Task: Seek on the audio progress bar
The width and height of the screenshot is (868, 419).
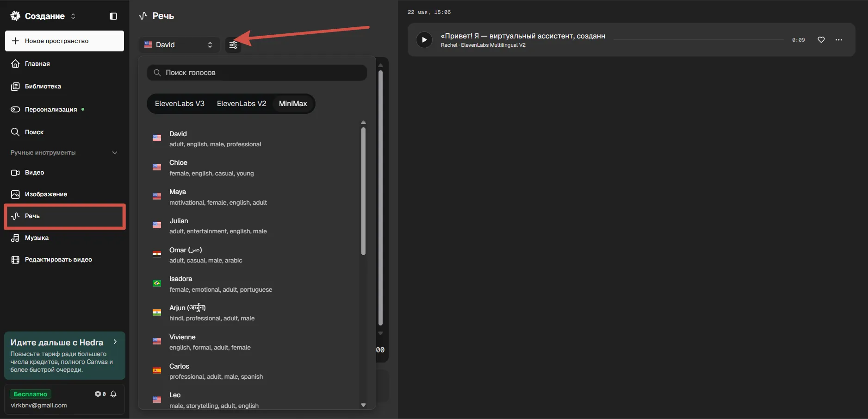Action: coord(698,40)
